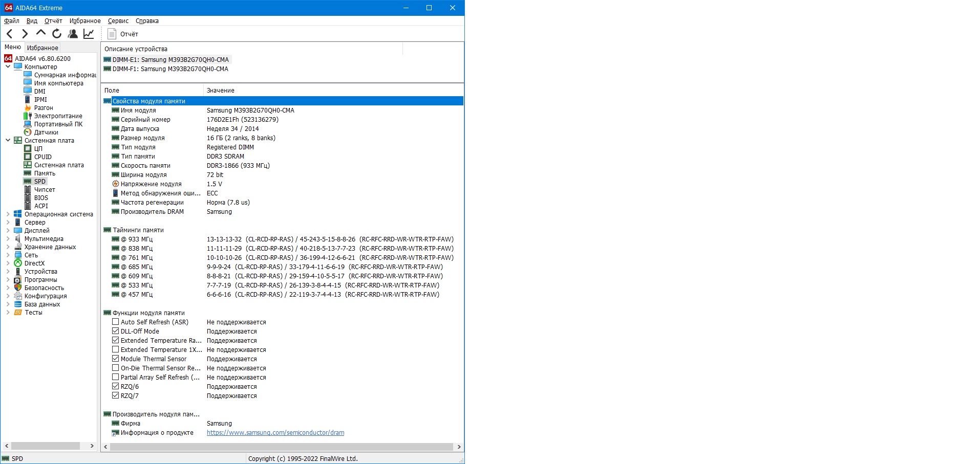Open the Датчики sensor icon entry
The height and width of the screenshot is (464, 980).
pos(28,132)
